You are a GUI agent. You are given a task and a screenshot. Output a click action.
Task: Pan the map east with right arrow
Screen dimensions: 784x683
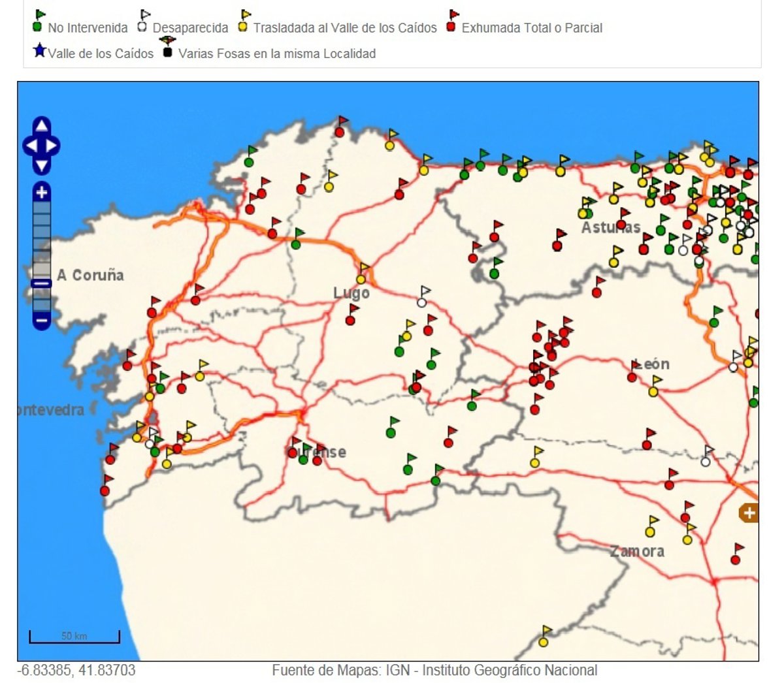tap(52, 146)
